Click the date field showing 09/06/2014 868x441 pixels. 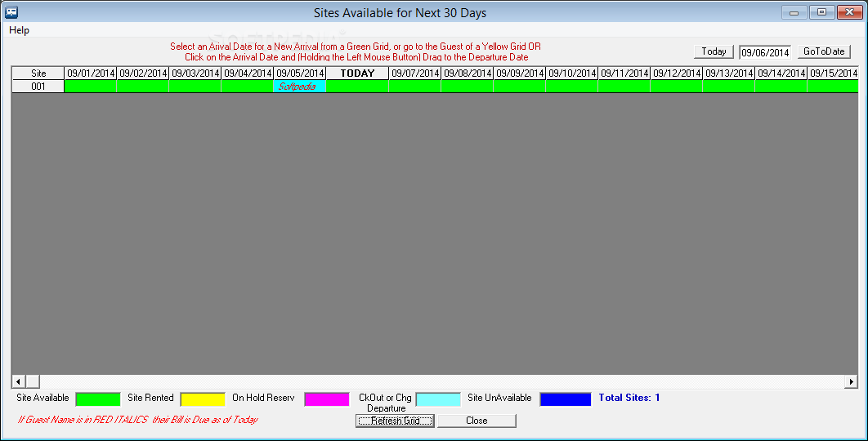[x=765, y=52]
